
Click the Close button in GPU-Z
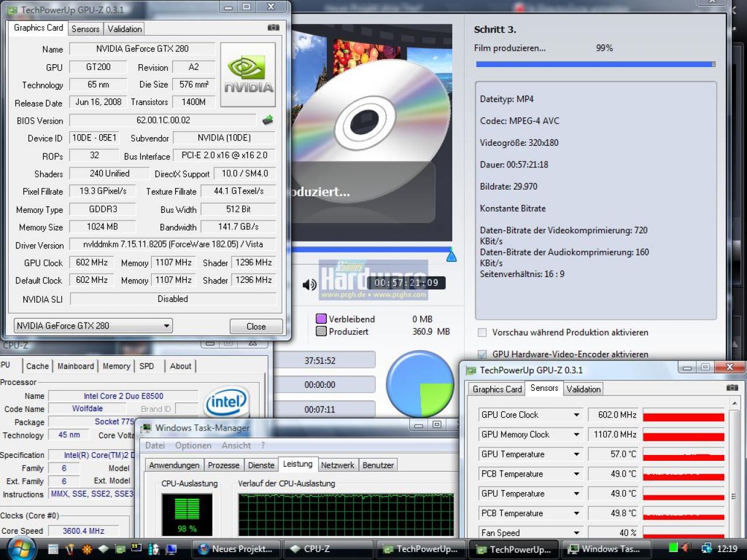point(256,326)
